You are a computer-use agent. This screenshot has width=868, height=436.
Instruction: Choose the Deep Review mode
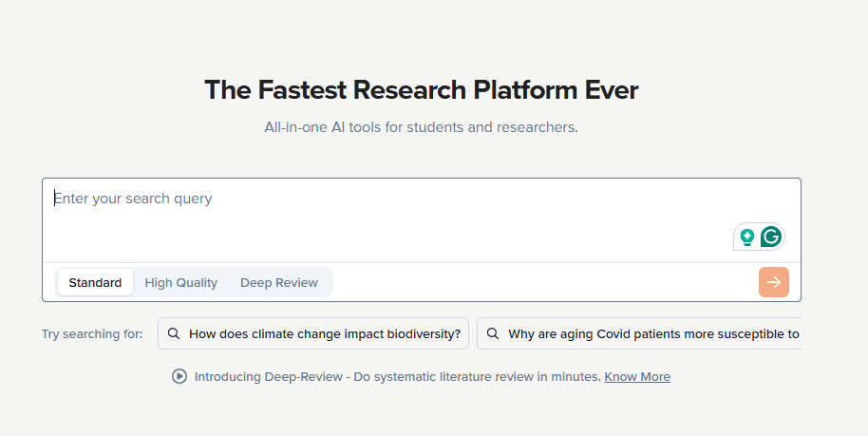[279, 282]
